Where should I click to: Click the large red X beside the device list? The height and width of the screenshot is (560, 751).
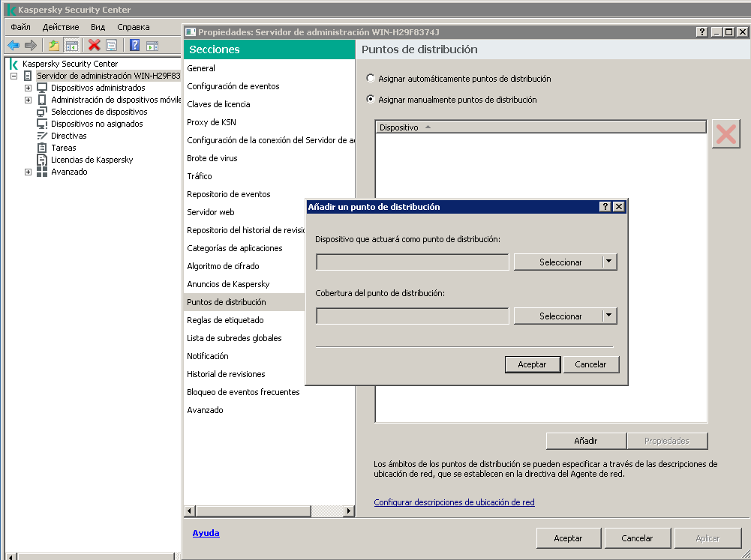pos(726,133)
